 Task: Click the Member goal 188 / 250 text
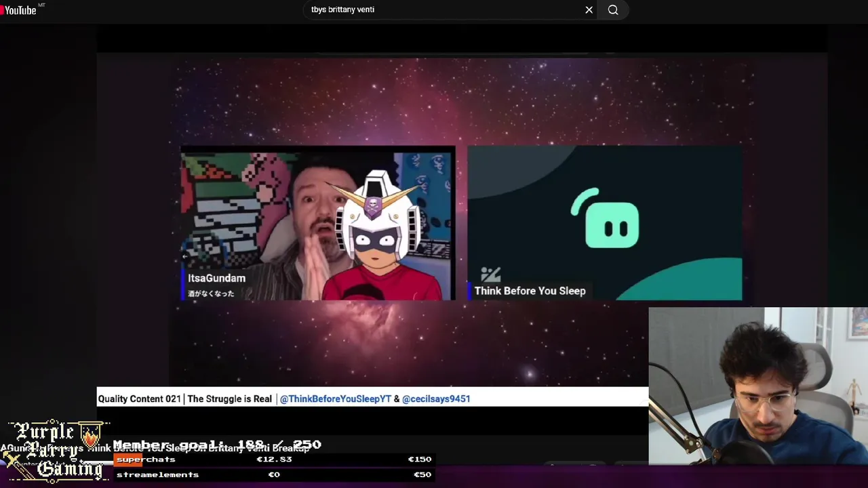coord(217,445)
